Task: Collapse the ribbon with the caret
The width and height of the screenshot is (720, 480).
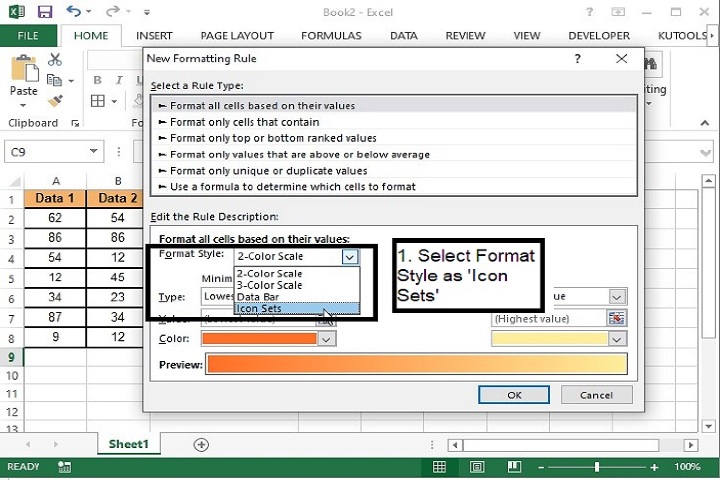Action: tap(704, 123)
